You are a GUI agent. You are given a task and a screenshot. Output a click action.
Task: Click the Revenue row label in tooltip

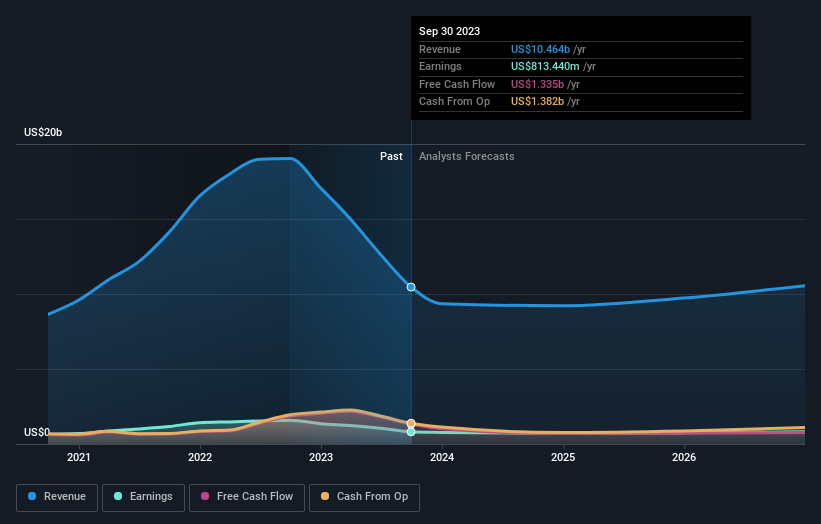(x=440, y=49)
